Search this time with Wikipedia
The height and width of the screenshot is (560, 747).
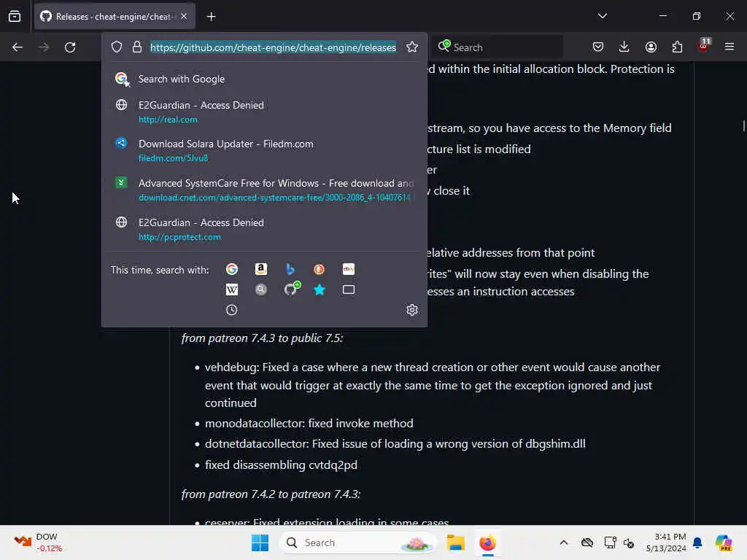[232, 289]
